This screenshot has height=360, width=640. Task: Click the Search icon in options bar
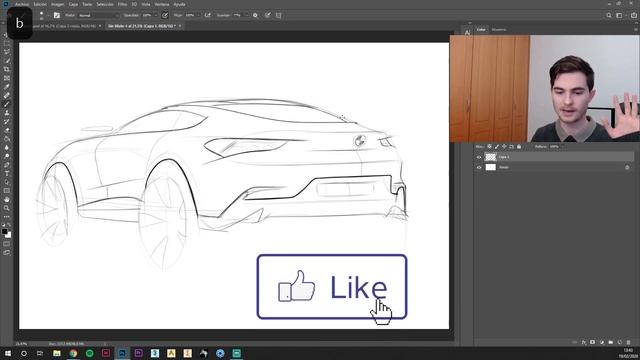[609, 15]
